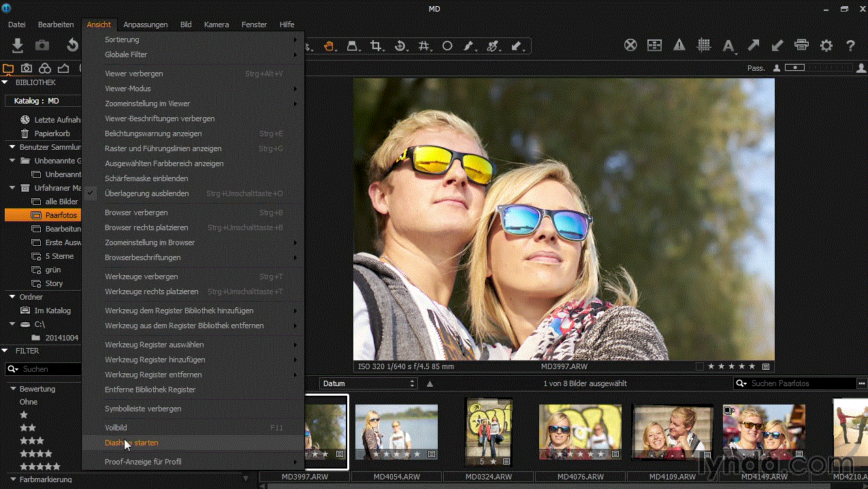Toggle Überlagerung ausblenden checkmark item
This screenshot has height=489, width=868.
(x=193, y=193)
